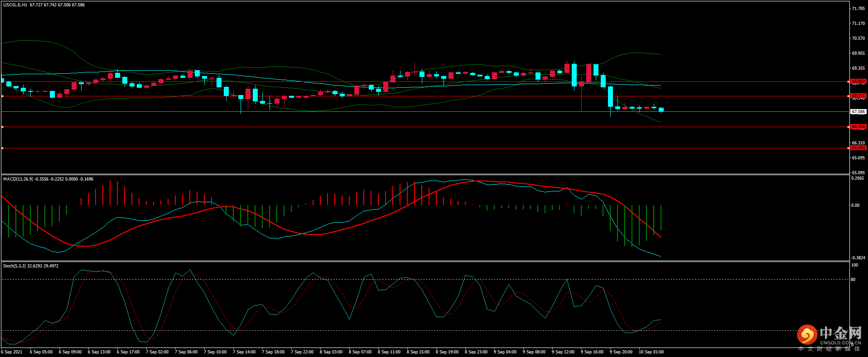Click the red 68.802 price tag
Screen dimensions: 868x357
coord(858,81)
